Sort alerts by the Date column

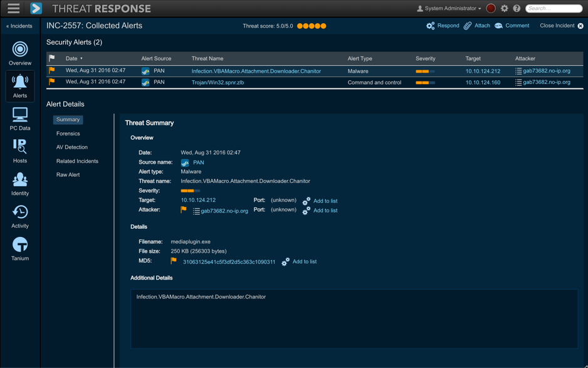point(72,58)
